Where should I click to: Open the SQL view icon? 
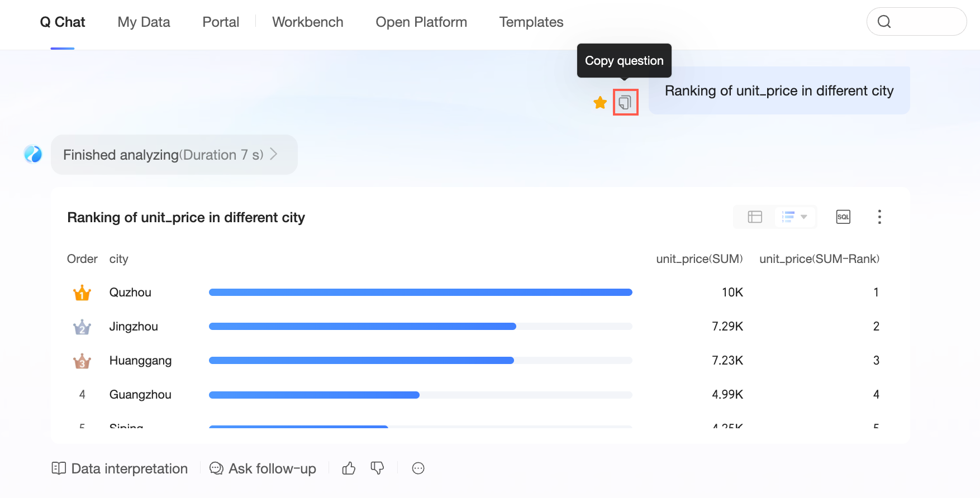843,217
